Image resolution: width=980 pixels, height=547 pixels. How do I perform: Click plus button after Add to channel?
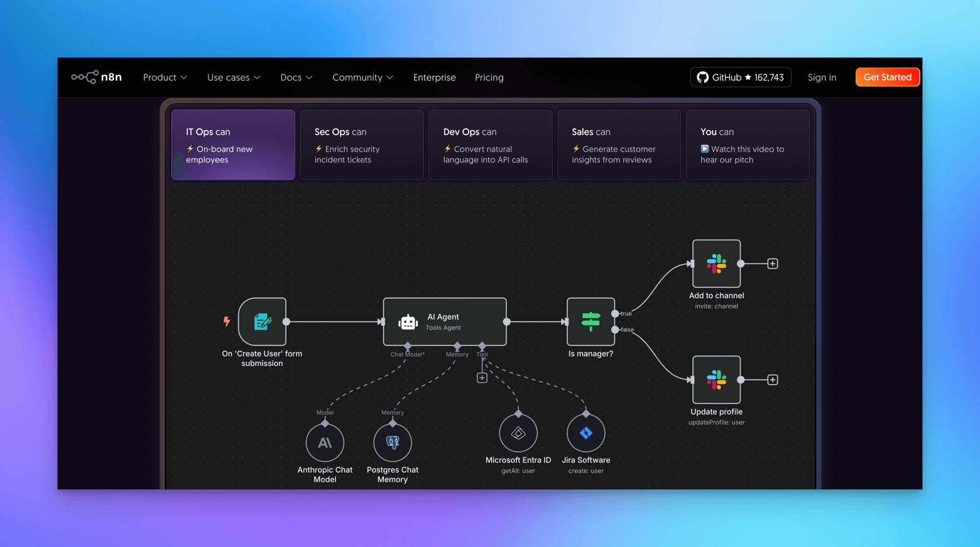[773, 264]
